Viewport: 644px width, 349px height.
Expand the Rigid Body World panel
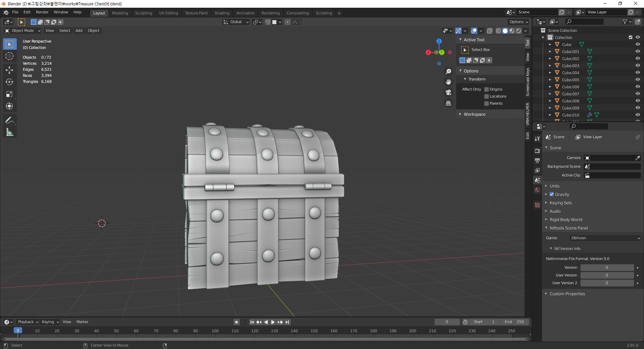tap(566, 219)
